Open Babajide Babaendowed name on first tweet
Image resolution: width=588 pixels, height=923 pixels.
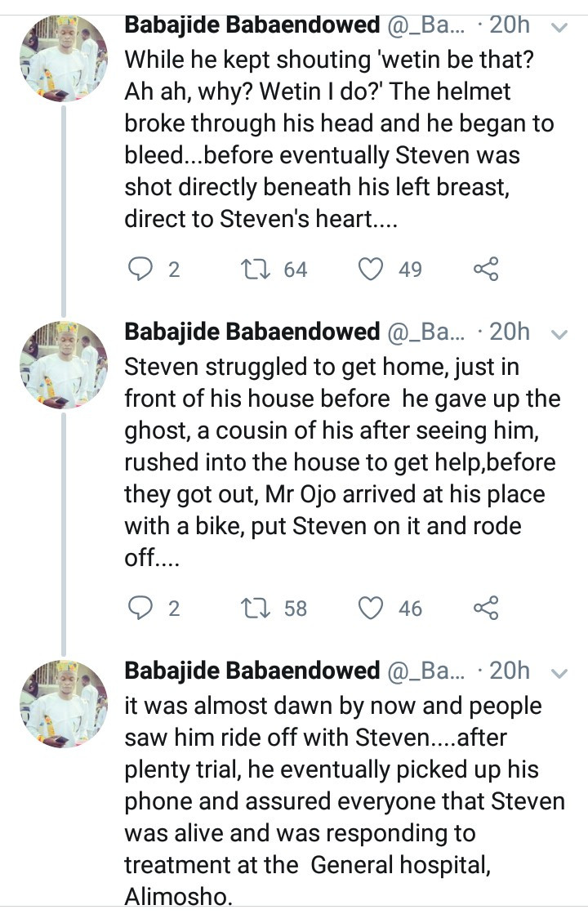252,25
